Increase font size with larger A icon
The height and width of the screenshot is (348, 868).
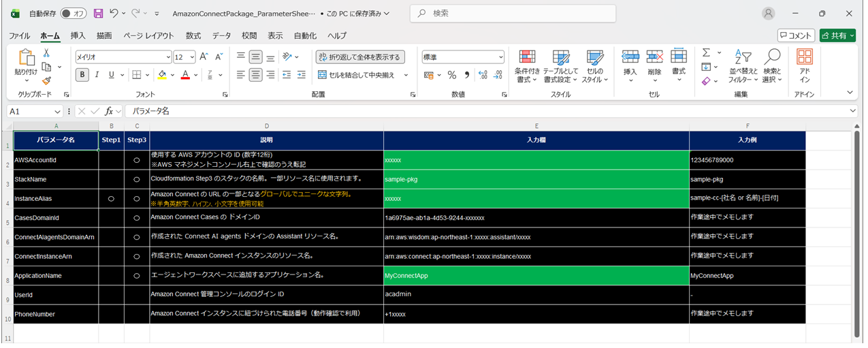coord(204,57)
